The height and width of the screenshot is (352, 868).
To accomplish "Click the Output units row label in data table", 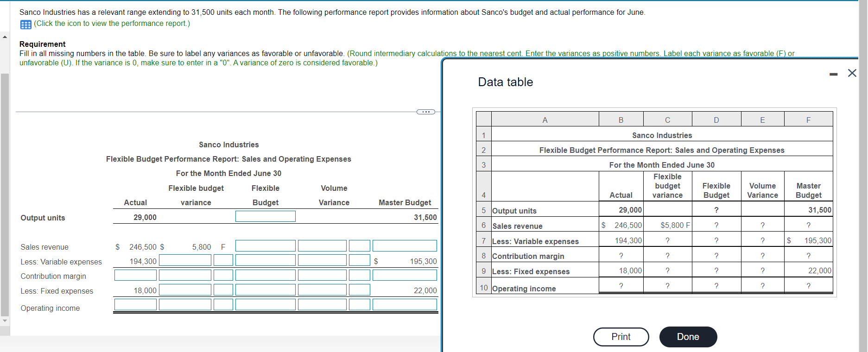I will [514, 211].
